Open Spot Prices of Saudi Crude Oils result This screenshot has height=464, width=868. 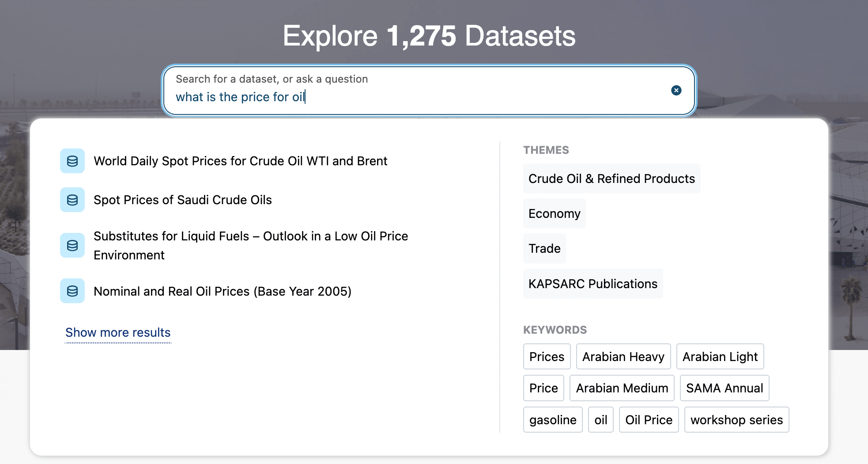coord(182,200)
